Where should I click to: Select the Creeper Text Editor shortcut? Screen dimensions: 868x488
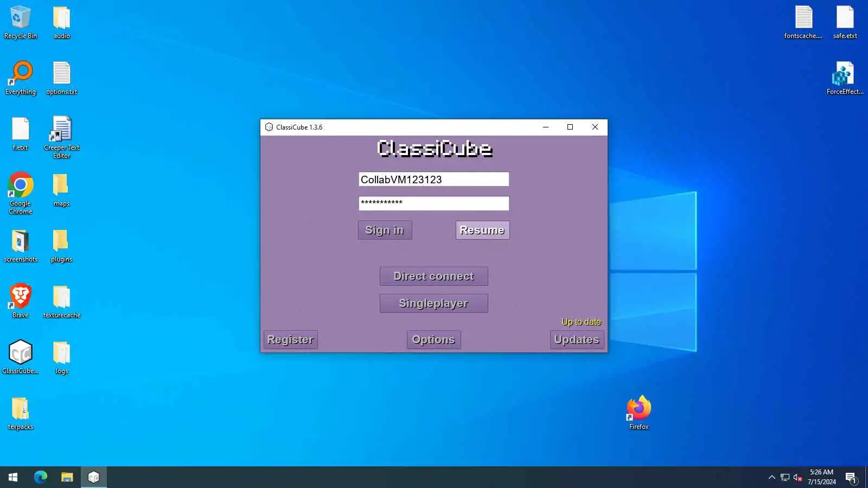coord(61,138)
